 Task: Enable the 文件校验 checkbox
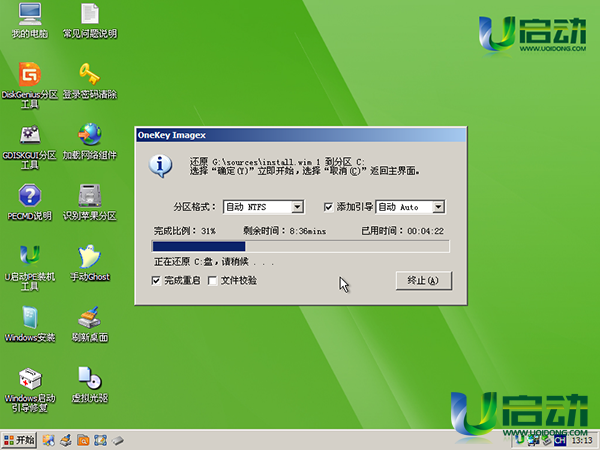pos(212,281)
